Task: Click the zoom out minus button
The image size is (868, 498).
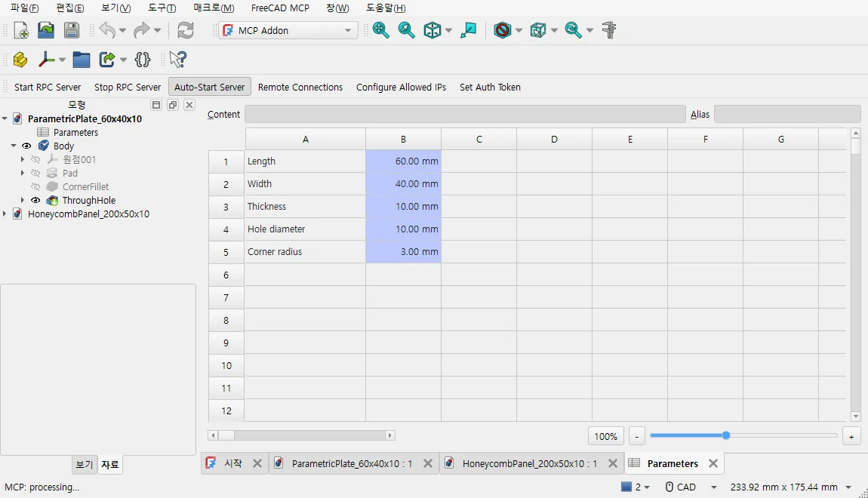Action: point(636,436)
